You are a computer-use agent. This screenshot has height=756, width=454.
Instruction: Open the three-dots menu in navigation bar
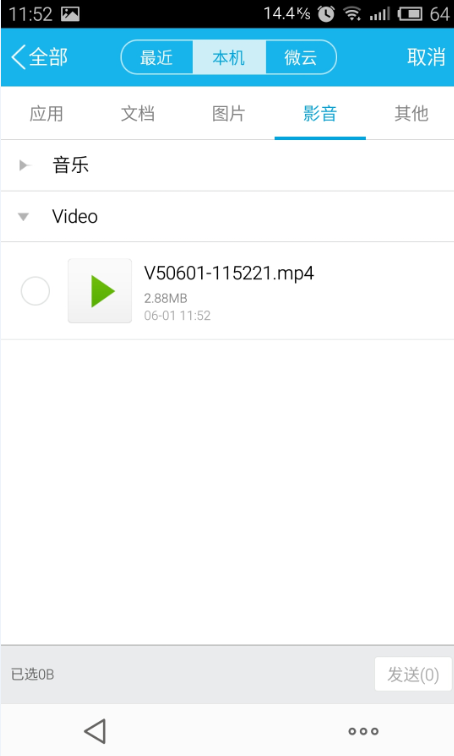tap(363, 731)
